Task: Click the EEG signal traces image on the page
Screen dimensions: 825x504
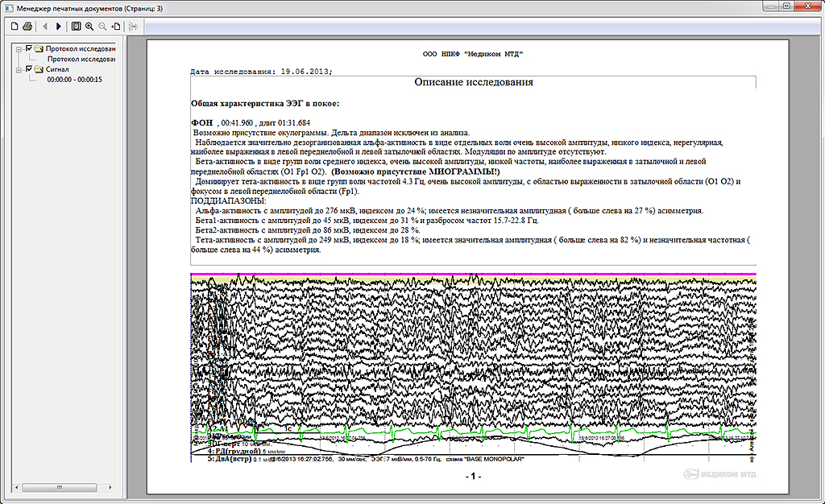Action: pos(473,367)
